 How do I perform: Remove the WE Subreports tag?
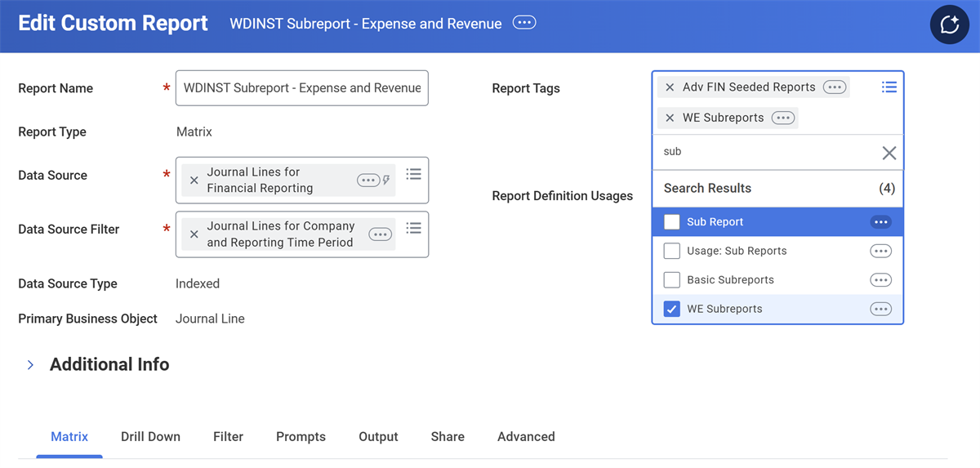[670, 118]
